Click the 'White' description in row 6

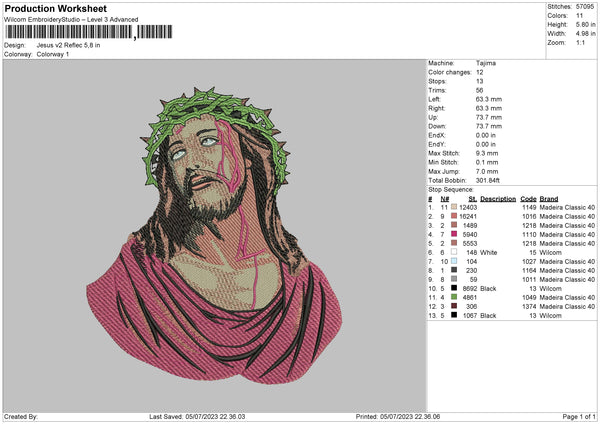pos(489,253)
